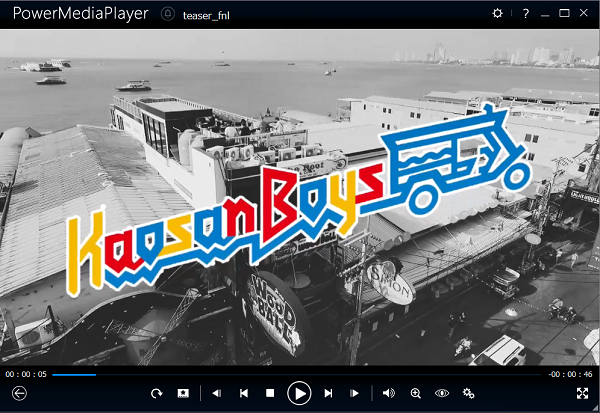Click elapsed time 00:00:05
The image size is (600, 413).
26,374
